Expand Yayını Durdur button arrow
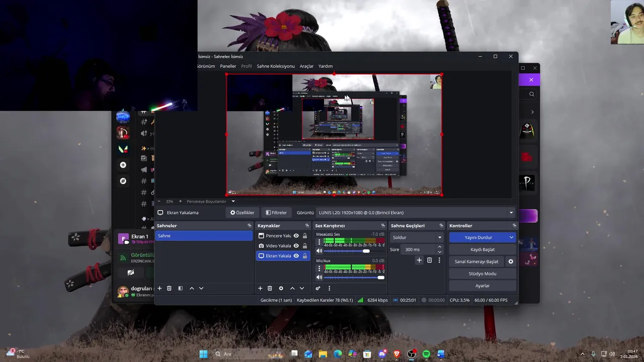 (511, 237)
